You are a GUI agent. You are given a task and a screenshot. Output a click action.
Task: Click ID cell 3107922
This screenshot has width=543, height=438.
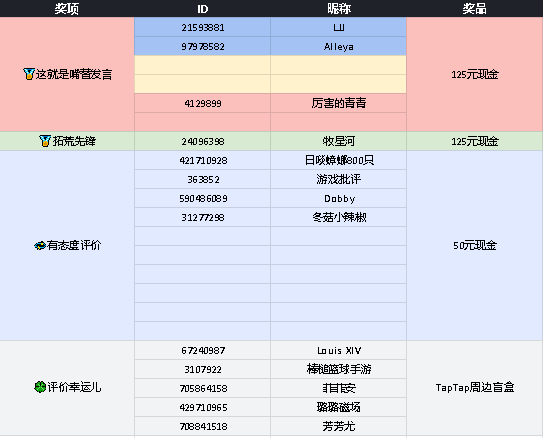click(202, 369)
